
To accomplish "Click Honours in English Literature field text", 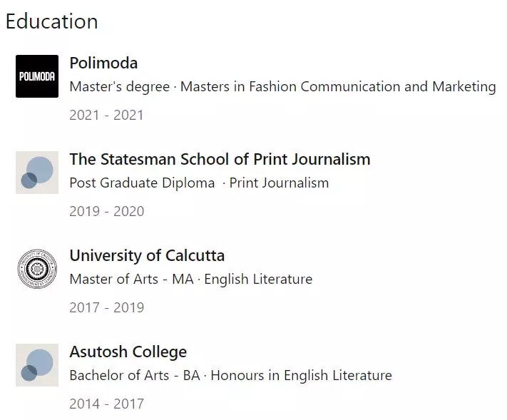I will tap(302, 375).
